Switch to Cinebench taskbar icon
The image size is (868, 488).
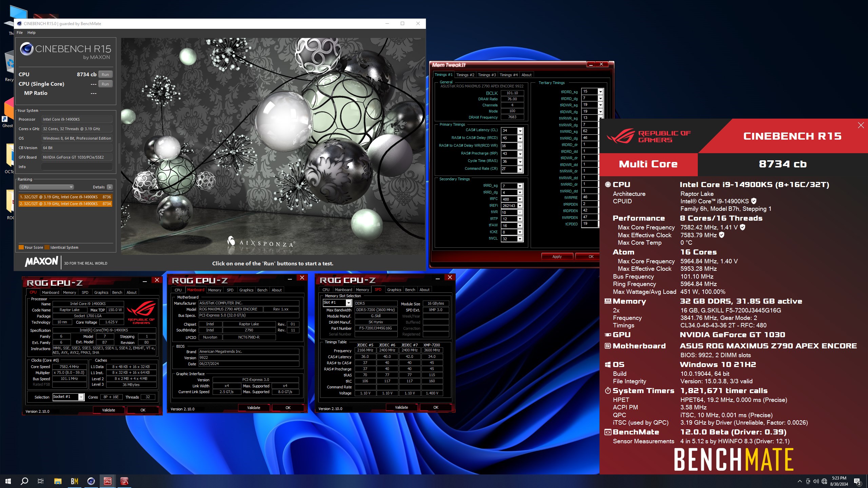pos(91,481)
